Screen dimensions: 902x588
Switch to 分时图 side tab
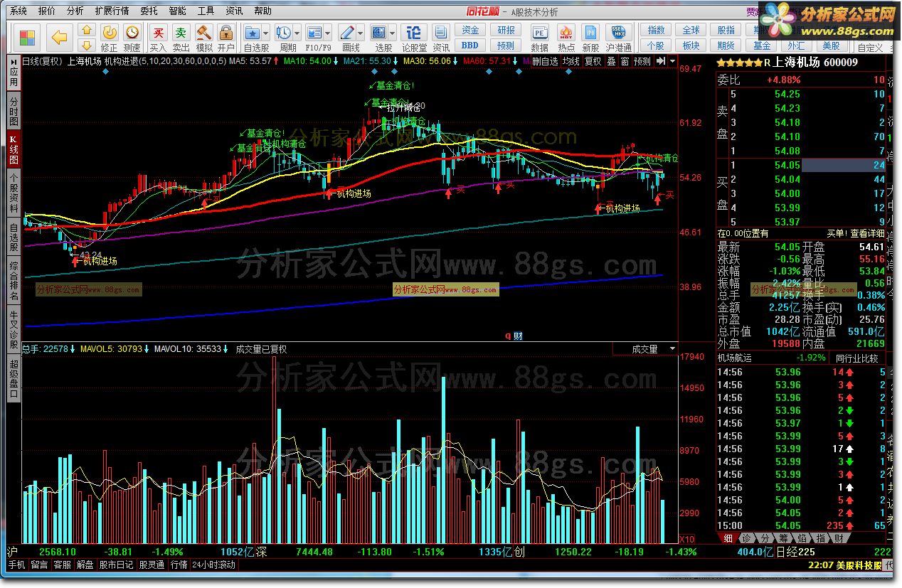[14, 111]
